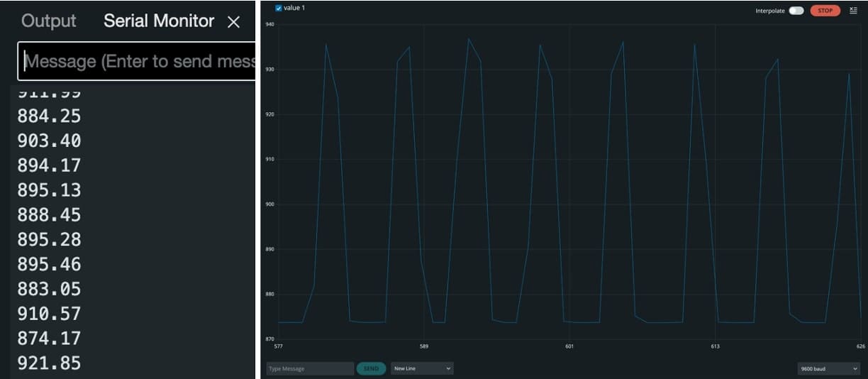Close the Serial Monitor panel
Image resolution: width=868 pixels, height=379 pixels.
[x=233, y=22]
